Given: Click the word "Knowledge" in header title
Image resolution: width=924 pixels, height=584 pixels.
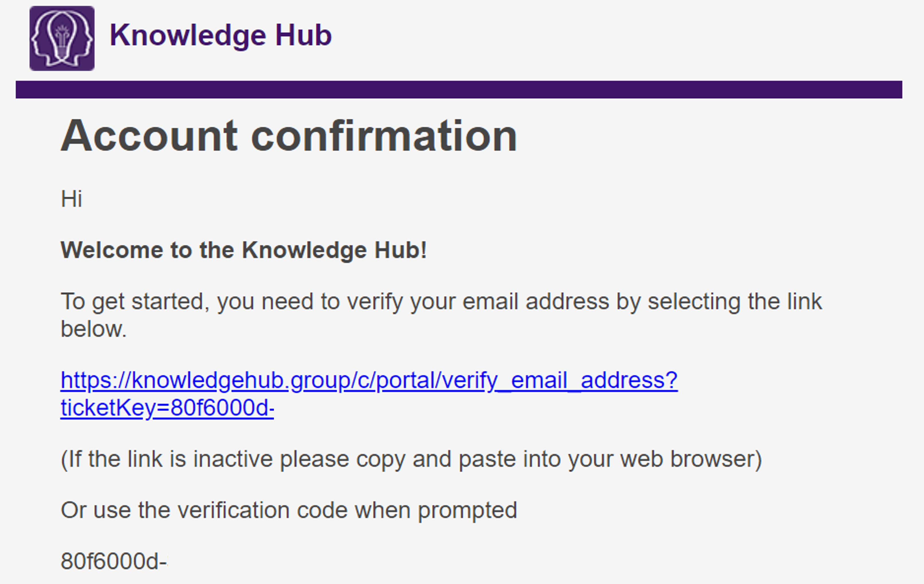Looking at the screenshot, I should coord(188,35).
